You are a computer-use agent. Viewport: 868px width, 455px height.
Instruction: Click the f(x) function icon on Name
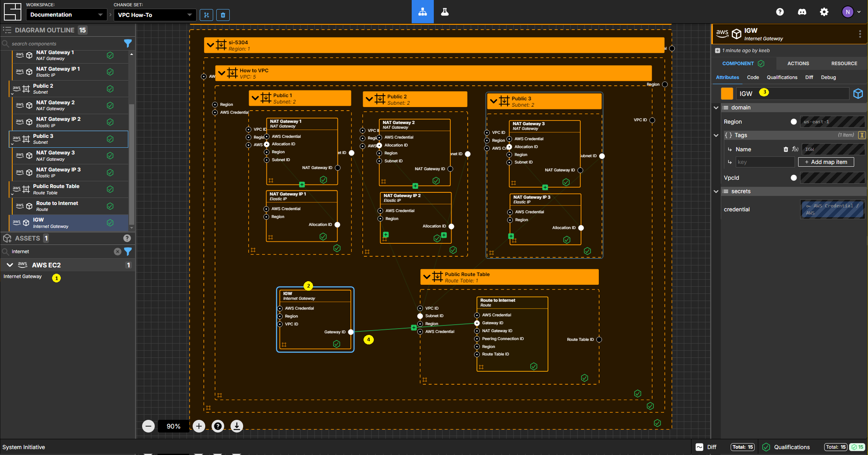click(795, 149)
